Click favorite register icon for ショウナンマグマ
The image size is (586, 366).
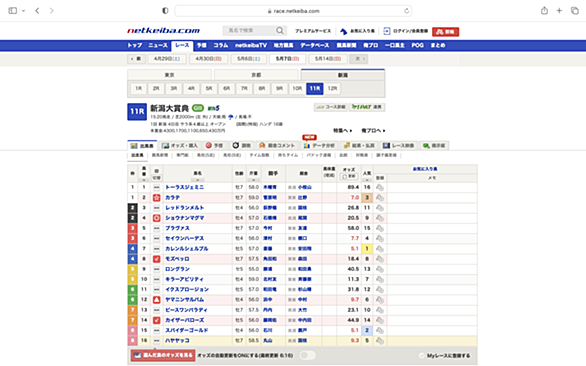pyautogui.click(x=380, y=218)
